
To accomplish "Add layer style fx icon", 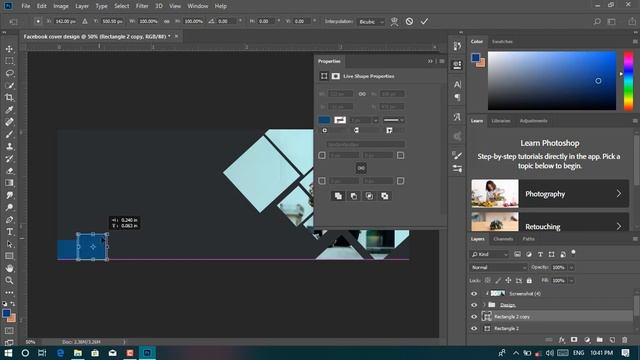I will 562,340.
